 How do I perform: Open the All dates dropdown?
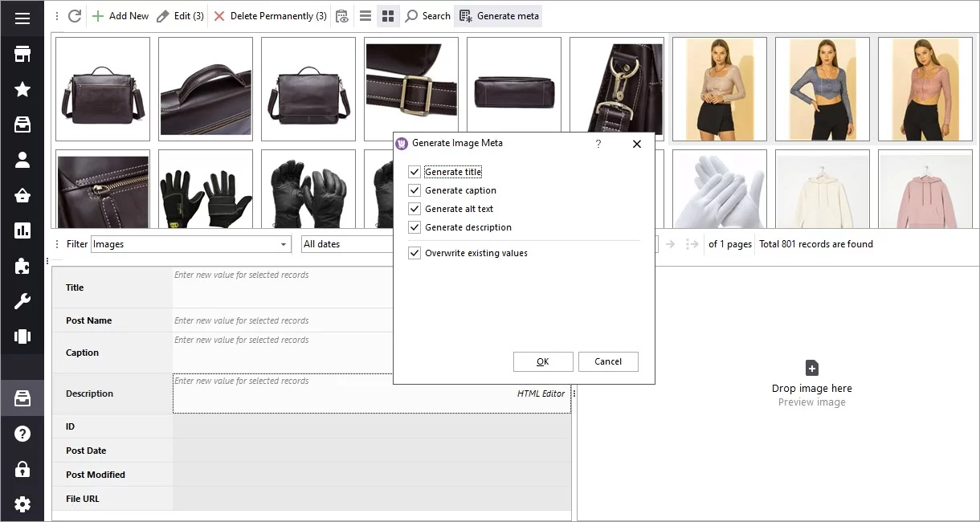pos(345,244)
